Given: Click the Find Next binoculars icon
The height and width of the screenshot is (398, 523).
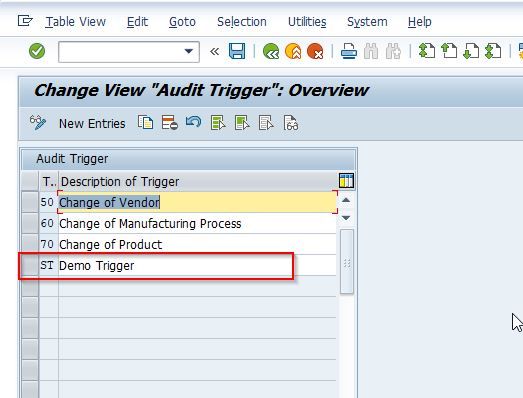Looking at the screenshot, I should 393,51.
